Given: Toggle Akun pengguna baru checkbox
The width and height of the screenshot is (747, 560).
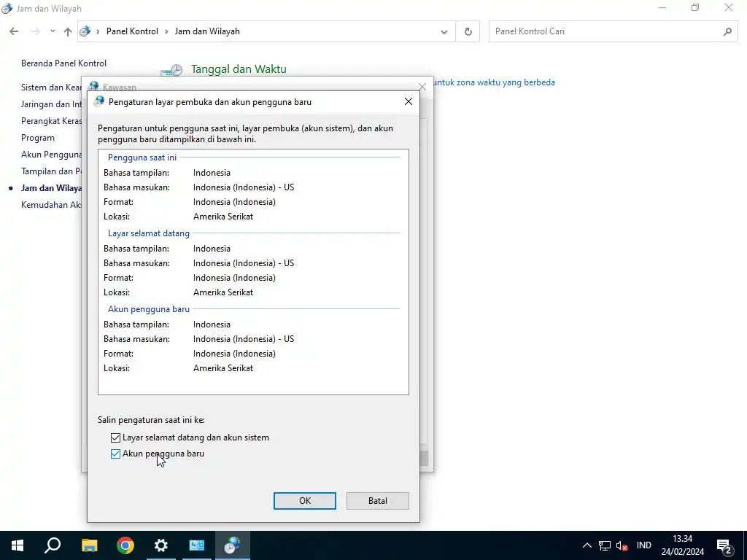Looking at the screenshot, I should coord(115,454).
